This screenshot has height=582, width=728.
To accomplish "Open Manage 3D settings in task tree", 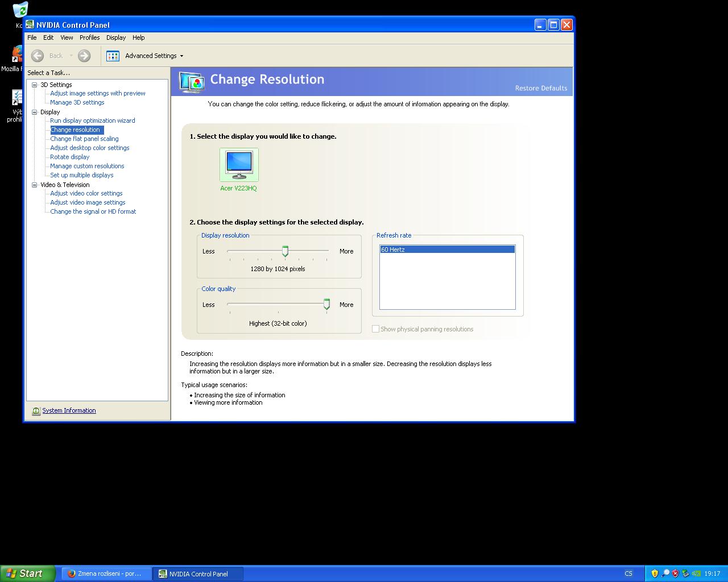I will 77,102.
